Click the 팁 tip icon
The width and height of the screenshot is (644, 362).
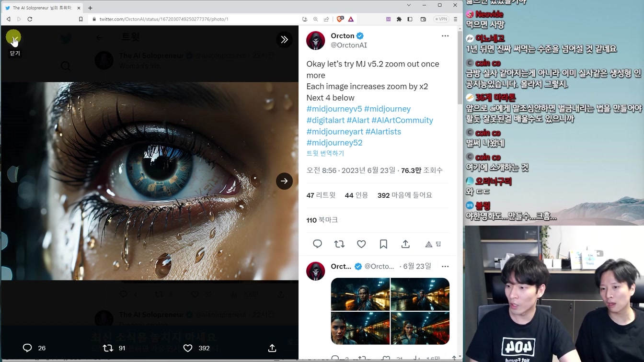pos(433,244)
